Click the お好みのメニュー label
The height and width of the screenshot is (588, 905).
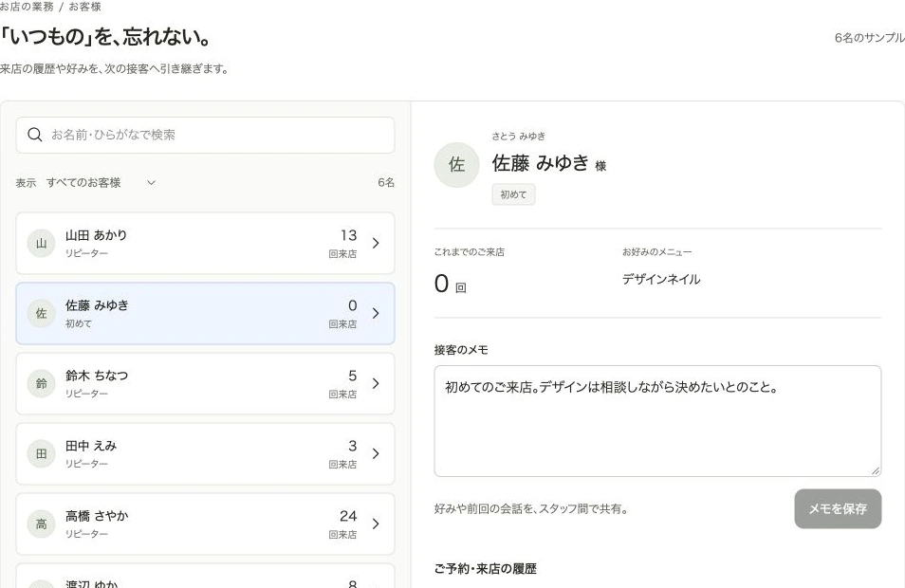[656, 252]
